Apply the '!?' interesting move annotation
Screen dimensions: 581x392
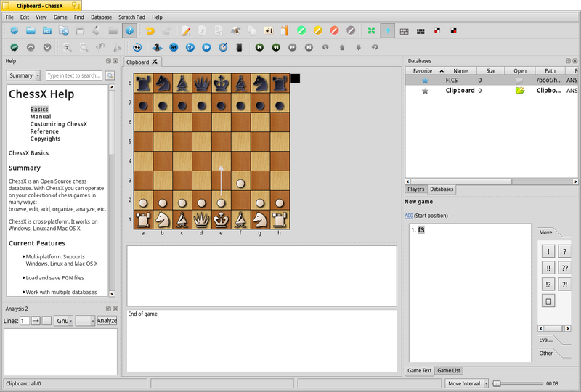(548, 285)
